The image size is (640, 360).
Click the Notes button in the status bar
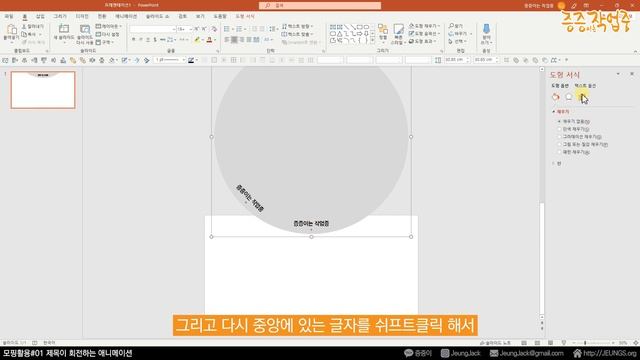[x=495, y=343]
